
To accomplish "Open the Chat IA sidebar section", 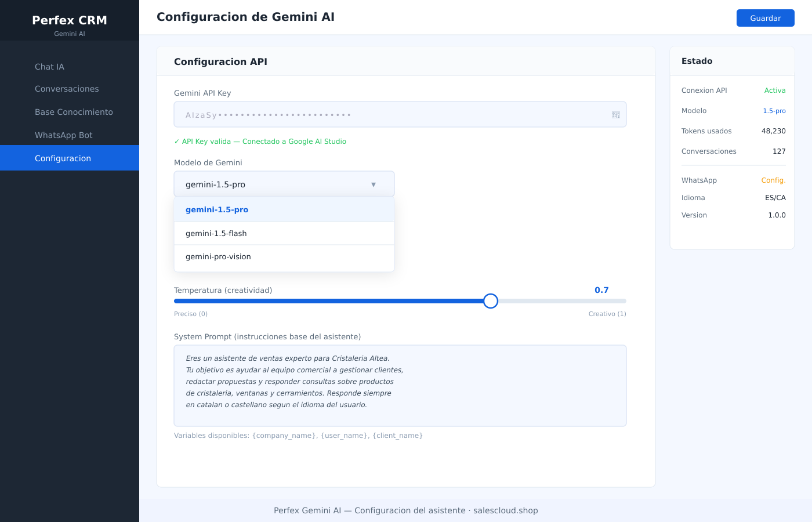I will [x=50, y=67].
